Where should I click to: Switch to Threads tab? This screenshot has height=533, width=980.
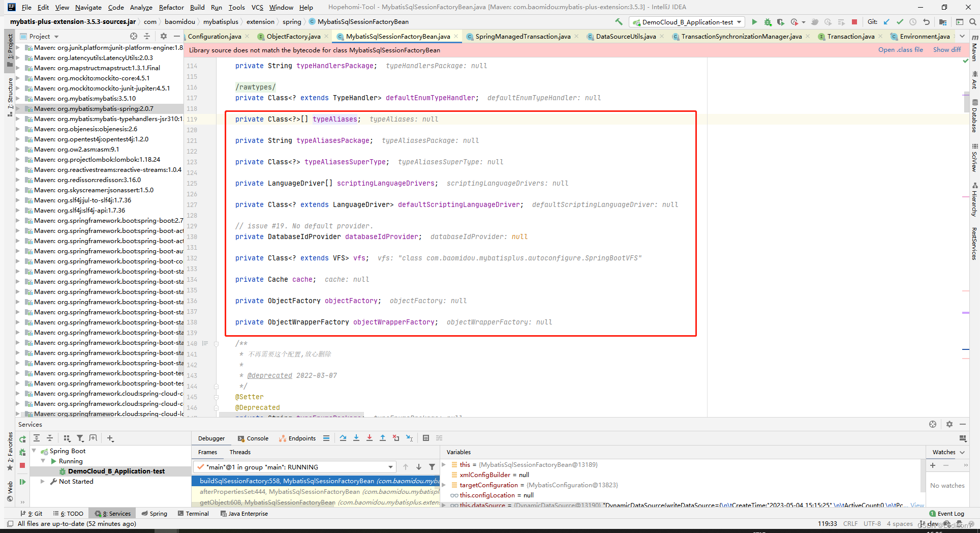[x=240, y=452]
